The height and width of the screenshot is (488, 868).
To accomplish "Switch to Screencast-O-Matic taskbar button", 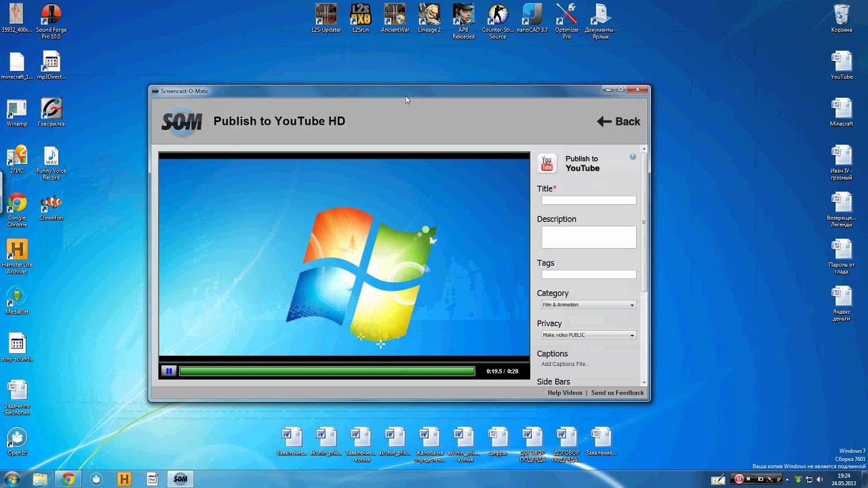I will tap(180, 479).
